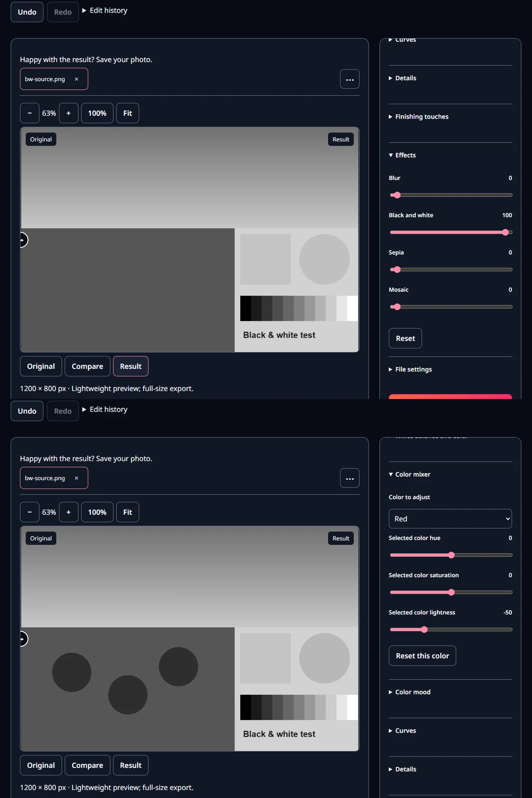Adjust the Selected color hue slider
Image resolution: width=532 pixels, height=798 pixels.
point(451,555)
